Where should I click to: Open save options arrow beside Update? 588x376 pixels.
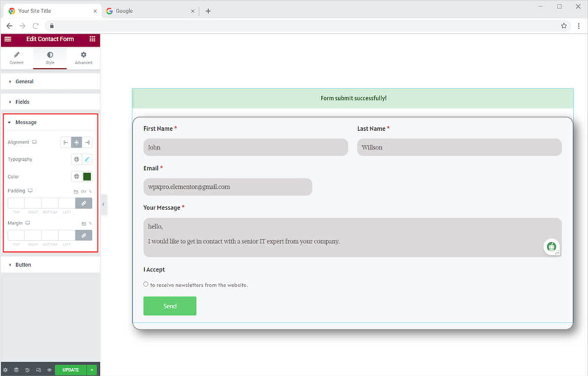(x=92, y=370)
